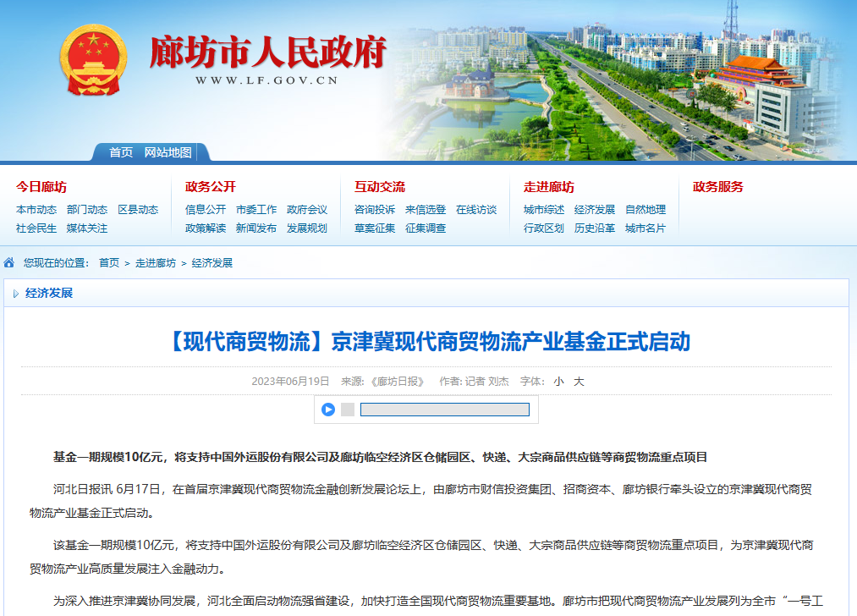Open 历史沿革 link
The image size is (857, 616).
coord(595,228)
